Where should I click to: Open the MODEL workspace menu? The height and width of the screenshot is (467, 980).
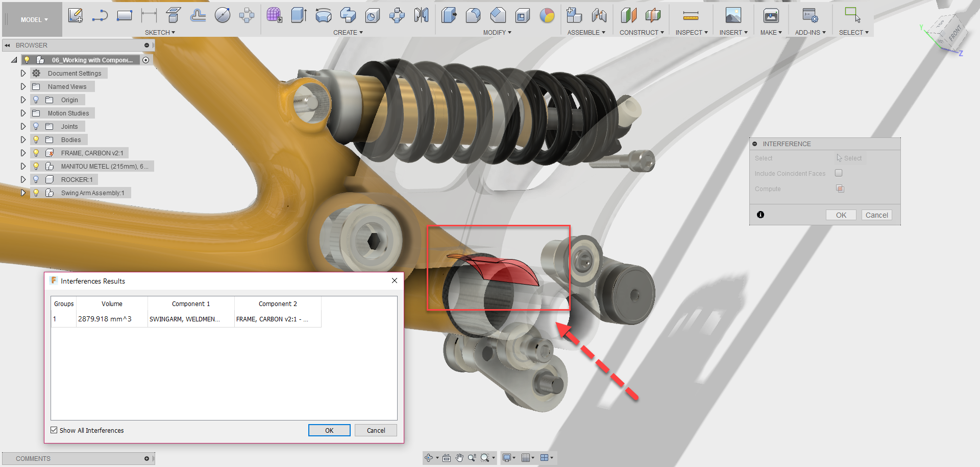pyautogui.click(x=32, y=19)
